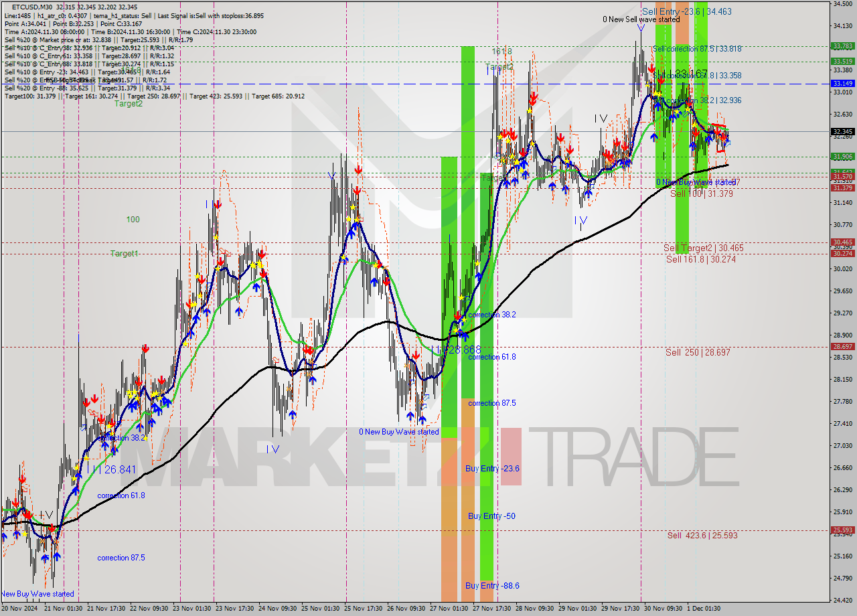
Task: Click the green 'Target1' label
Action: tap(125, 254)
